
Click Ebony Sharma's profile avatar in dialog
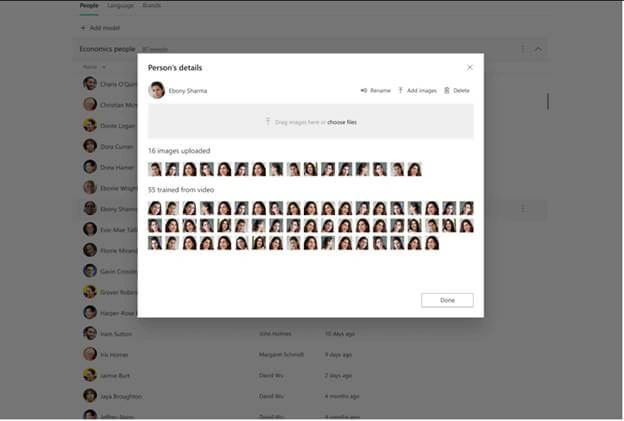point(156,90)
